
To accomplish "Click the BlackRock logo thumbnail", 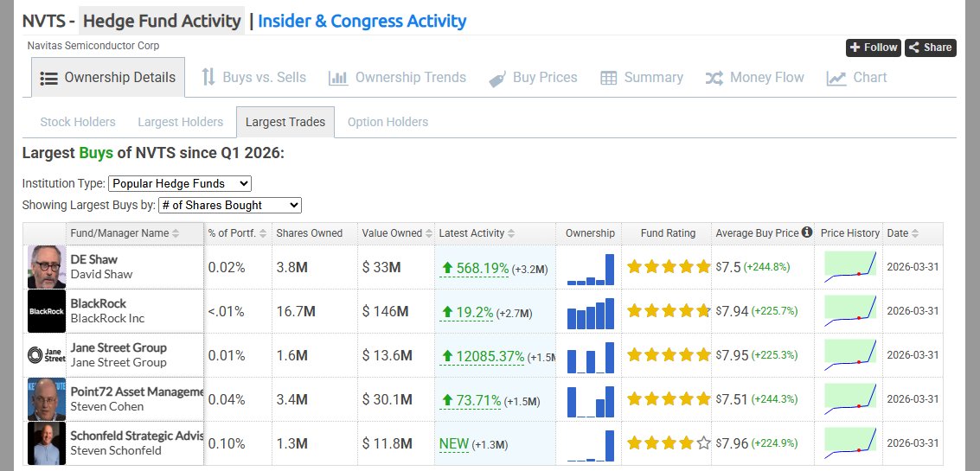I will click(46, 311).
